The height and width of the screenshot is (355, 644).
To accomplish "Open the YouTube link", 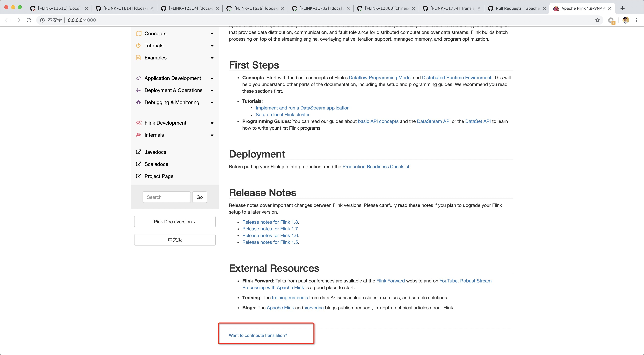I will (448, 281).
